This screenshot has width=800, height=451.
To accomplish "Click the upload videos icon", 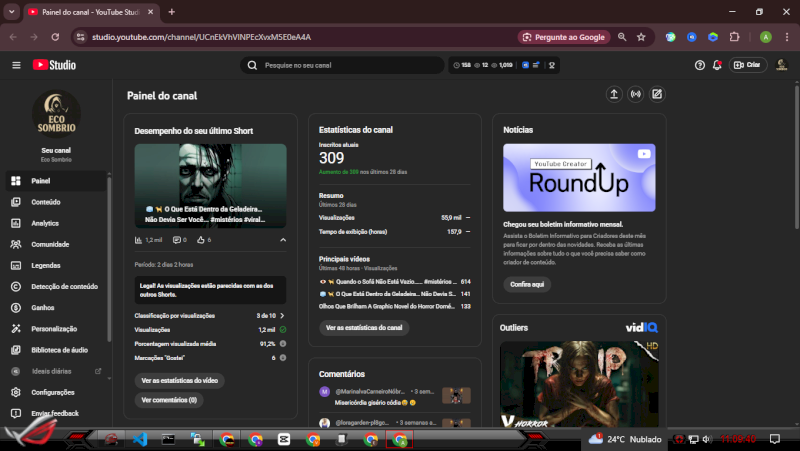I will pyautogui.click(x=614, y=95).
